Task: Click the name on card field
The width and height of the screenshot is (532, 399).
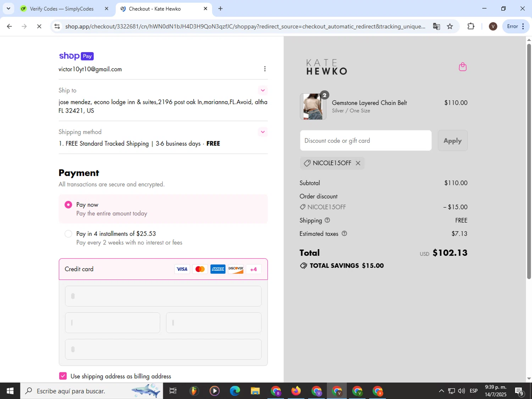Action: click(163, 349)
